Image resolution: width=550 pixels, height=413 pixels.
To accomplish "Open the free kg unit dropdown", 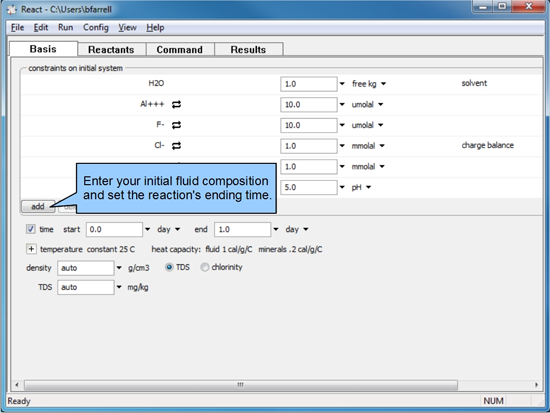I will (369, 84).
